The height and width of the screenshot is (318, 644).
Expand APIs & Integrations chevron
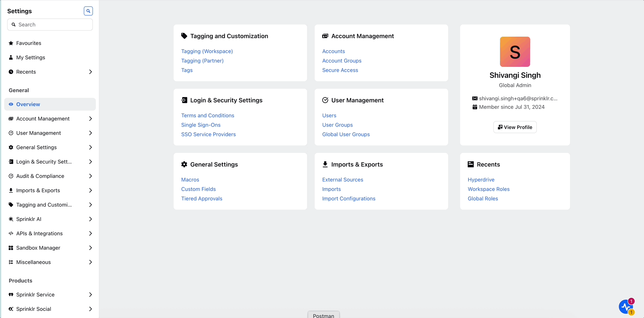coord(91,233)
